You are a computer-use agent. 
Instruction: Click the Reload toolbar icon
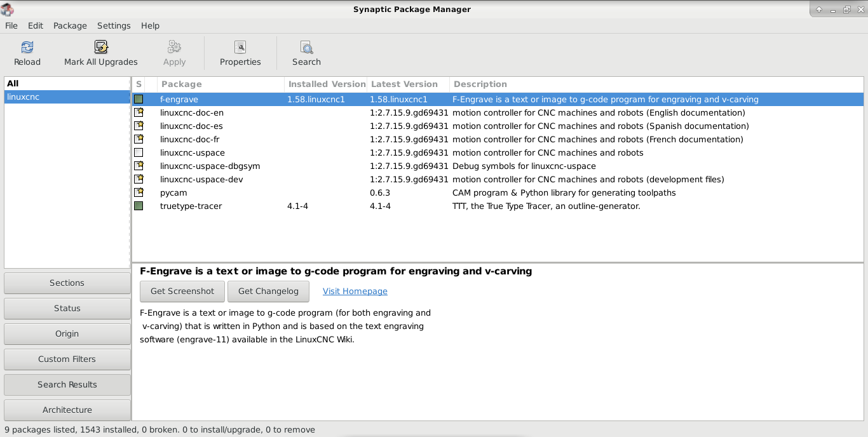tap(27, 47)
